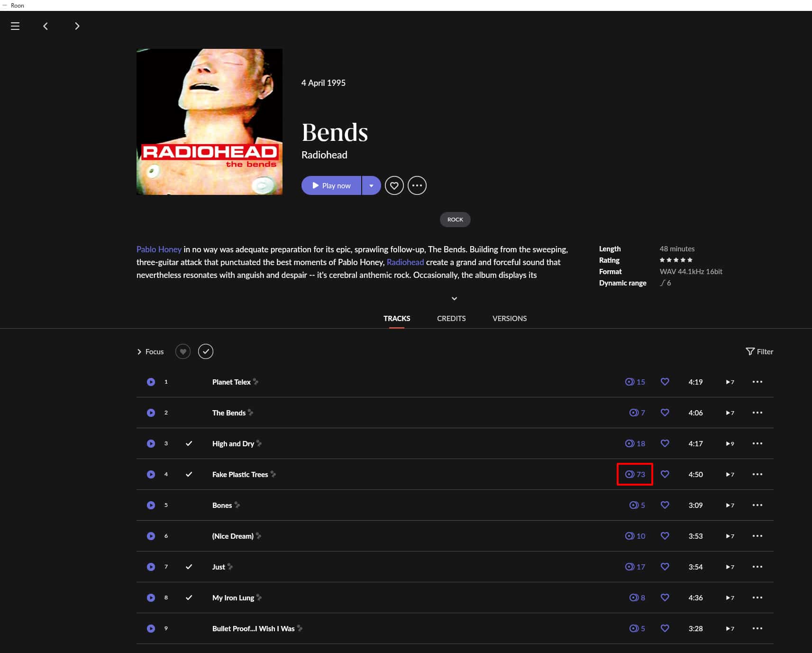Click play count 9 on High and Dry
Image resolution: width=812 pixels, height=653 pixels.
[730, 443]
